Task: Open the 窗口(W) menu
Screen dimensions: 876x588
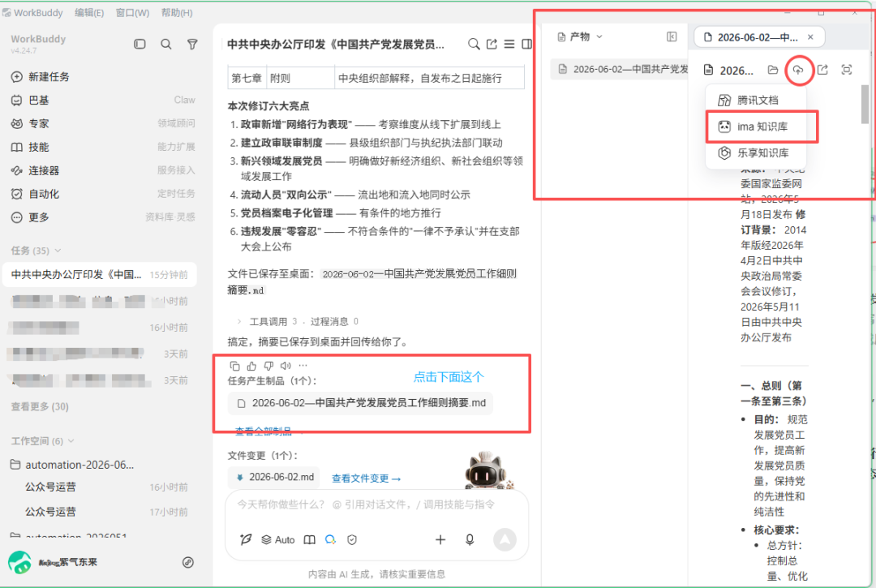Action: coord(132,12)
